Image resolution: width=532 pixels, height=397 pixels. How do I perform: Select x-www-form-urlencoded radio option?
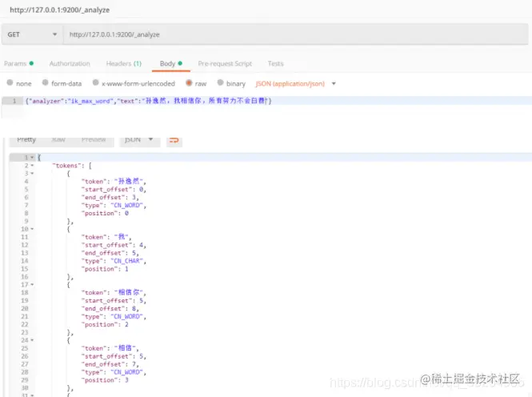[x=96, y=82]
